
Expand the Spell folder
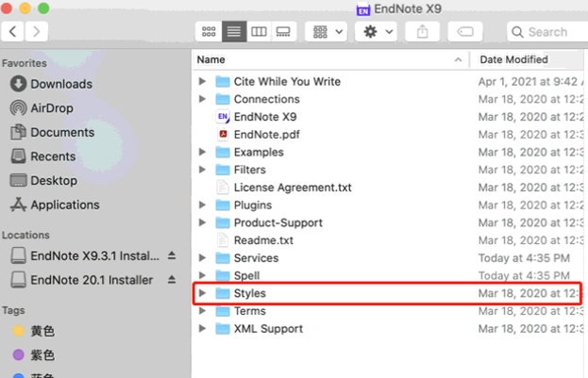(x=202, y=275)
